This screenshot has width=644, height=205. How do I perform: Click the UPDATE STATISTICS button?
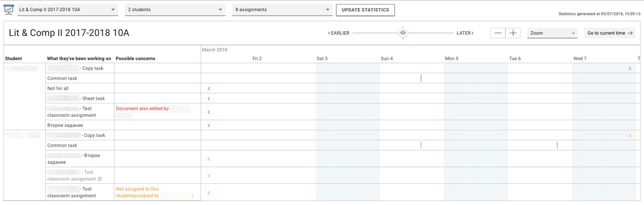pos(365,10)
